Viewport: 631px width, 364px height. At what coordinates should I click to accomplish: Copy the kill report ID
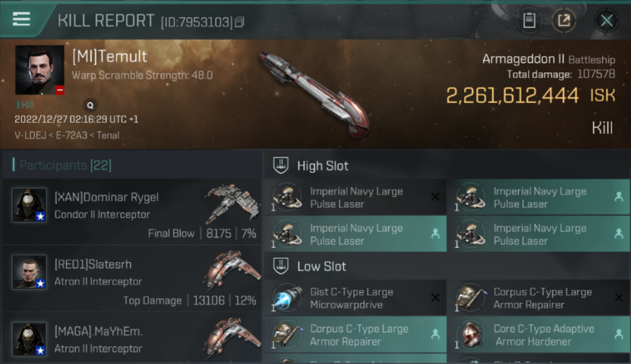tap(239, 22)
